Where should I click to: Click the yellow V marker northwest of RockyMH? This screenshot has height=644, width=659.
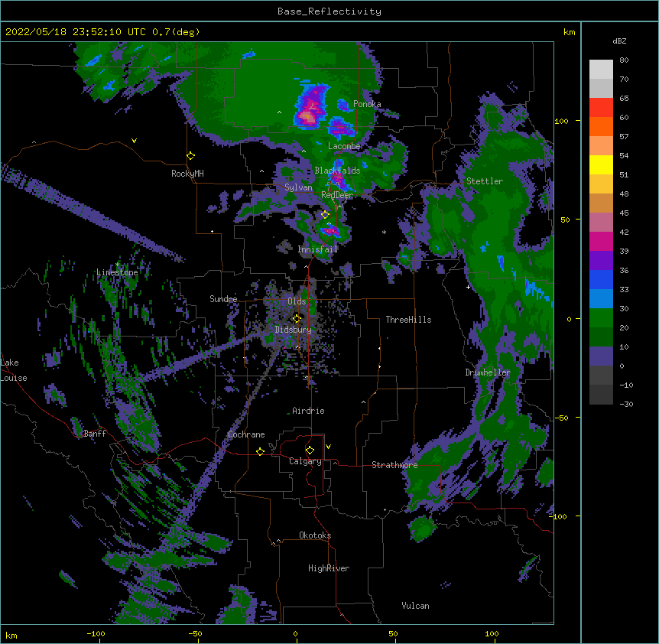[x=134, y=141]
